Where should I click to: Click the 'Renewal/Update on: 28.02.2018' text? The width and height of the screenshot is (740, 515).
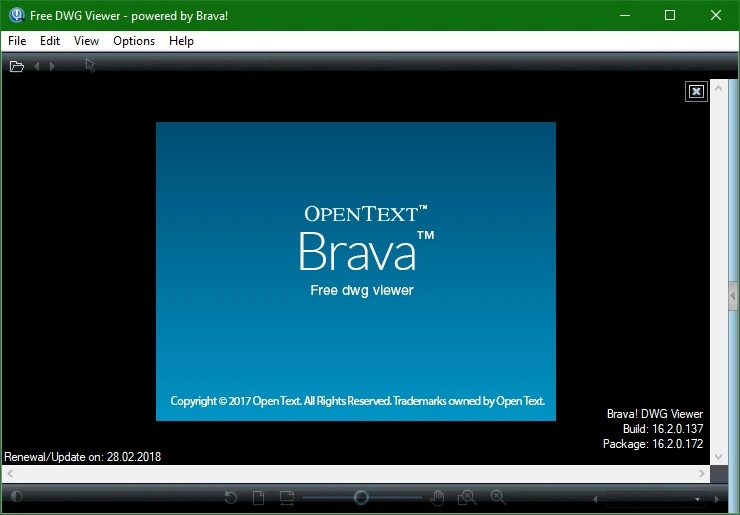(83, 457)
